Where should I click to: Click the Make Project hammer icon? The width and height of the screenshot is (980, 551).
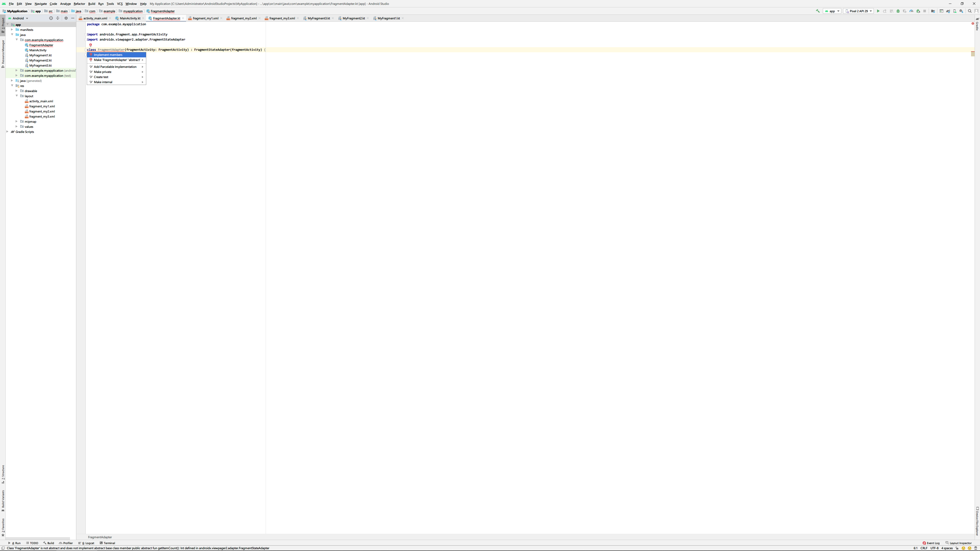coord(817,11)
